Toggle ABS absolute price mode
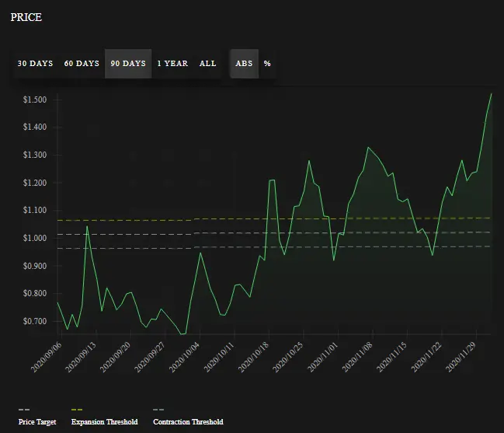This screenshot has height=433, width=504. [x=244, y=64]
